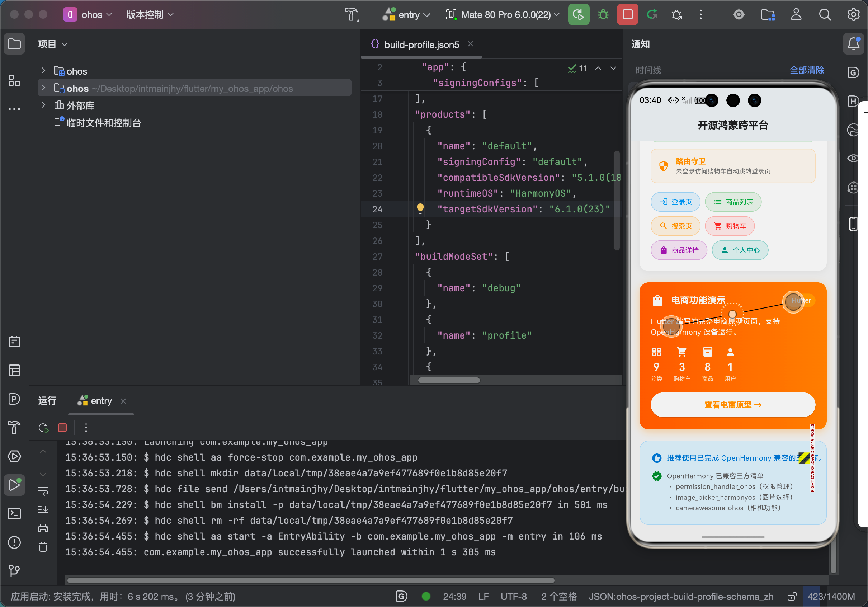Click the red Stop run button
This screenshot has height=607, width=868.
[x=627, y=15]
